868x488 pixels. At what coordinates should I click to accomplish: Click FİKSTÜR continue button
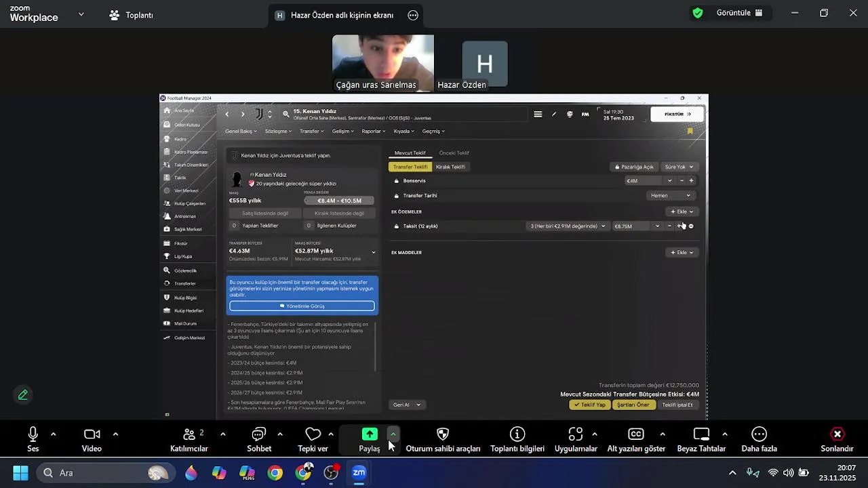677,114
